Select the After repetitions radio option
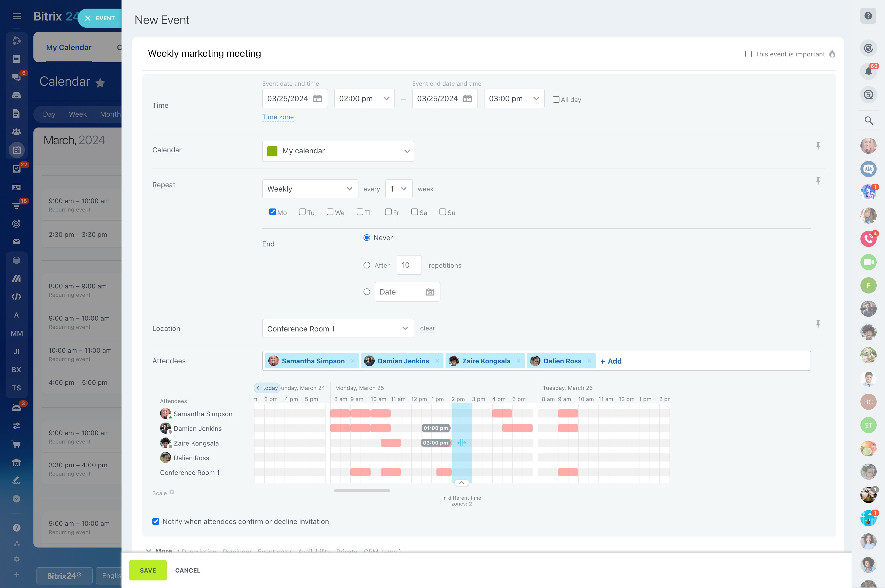This screenshot has height=588, width=885. 367,265
